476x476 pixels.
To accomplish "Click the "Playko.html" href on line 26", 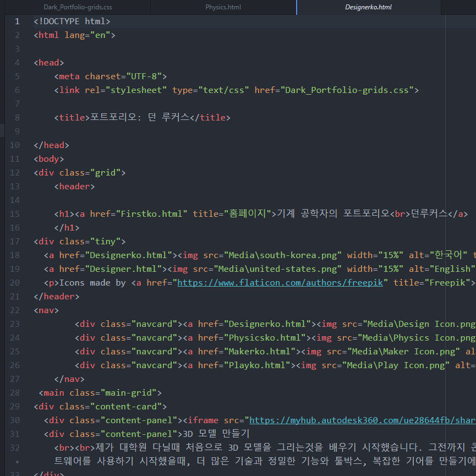I will 256,365.
